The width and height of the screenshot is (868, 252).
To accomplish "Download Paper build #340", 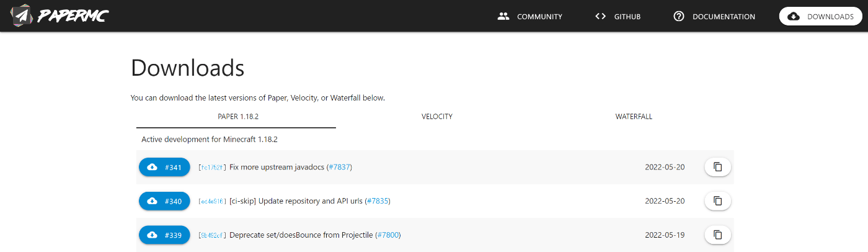I will point(164,201).
